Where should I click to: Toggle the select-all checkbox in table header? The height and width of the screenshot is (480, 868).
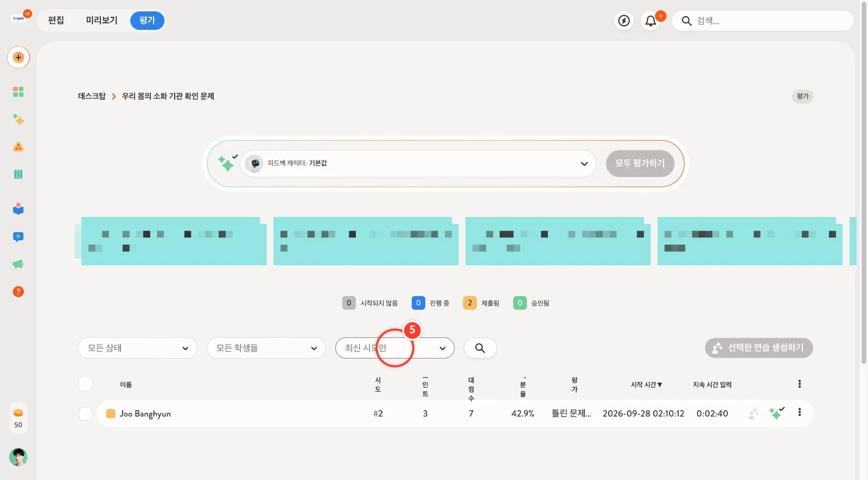86,384
